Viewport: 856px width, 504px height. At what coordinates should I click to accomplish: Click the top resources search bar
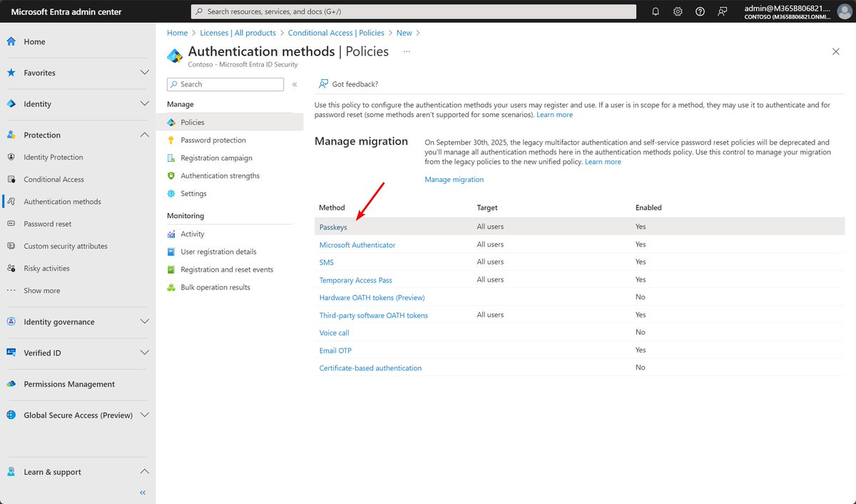(414, 11)
